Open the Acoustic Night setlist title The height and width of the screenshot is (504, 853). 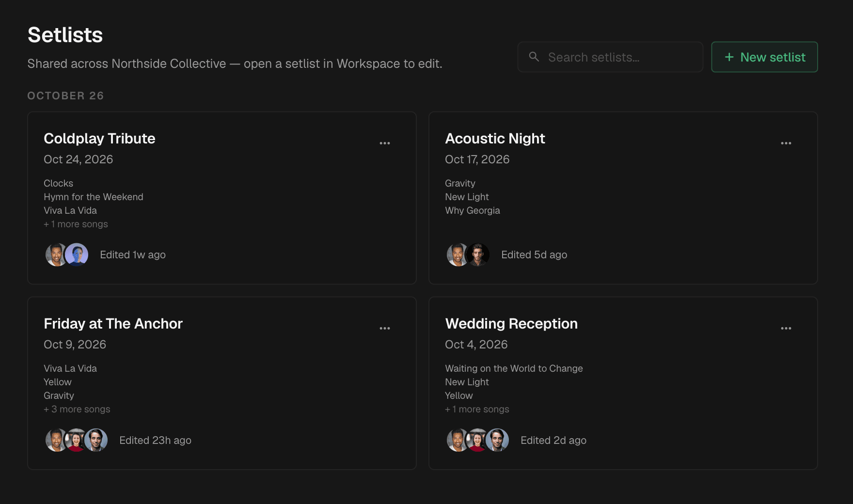[495, 139]
